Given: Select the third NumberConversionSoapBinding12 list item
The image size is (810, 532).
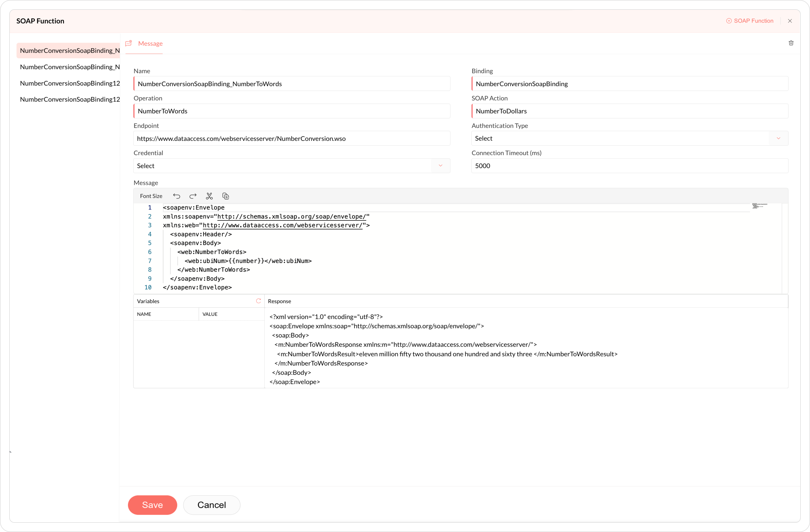Looking at the screenshot, I should [70, 83].
